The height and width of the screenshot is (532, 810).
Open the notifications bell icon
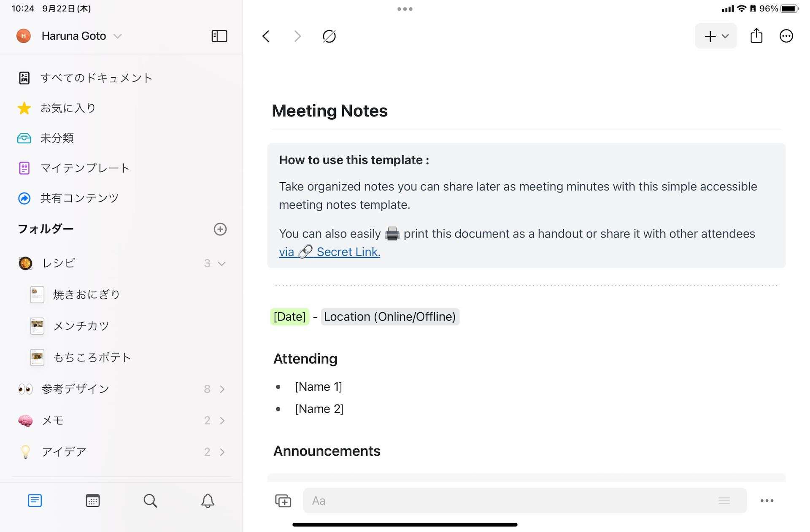(x=208, y=501)
